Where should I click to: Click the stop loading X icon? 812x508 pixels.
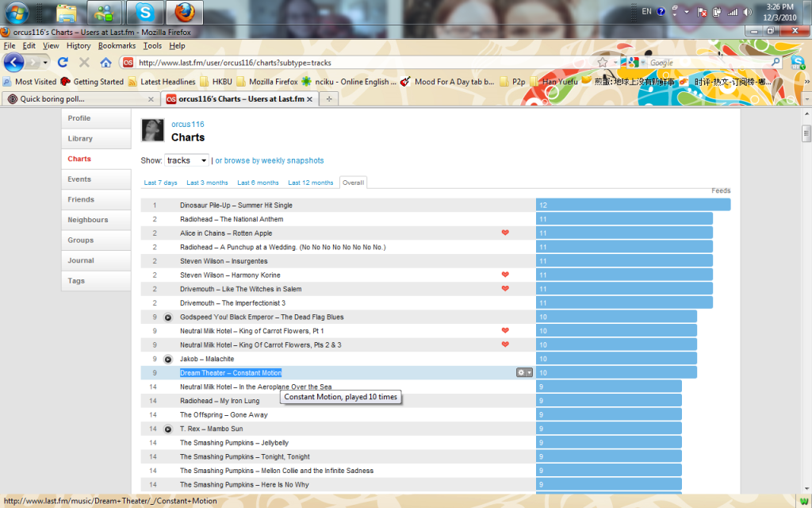[x=84, y=63]
